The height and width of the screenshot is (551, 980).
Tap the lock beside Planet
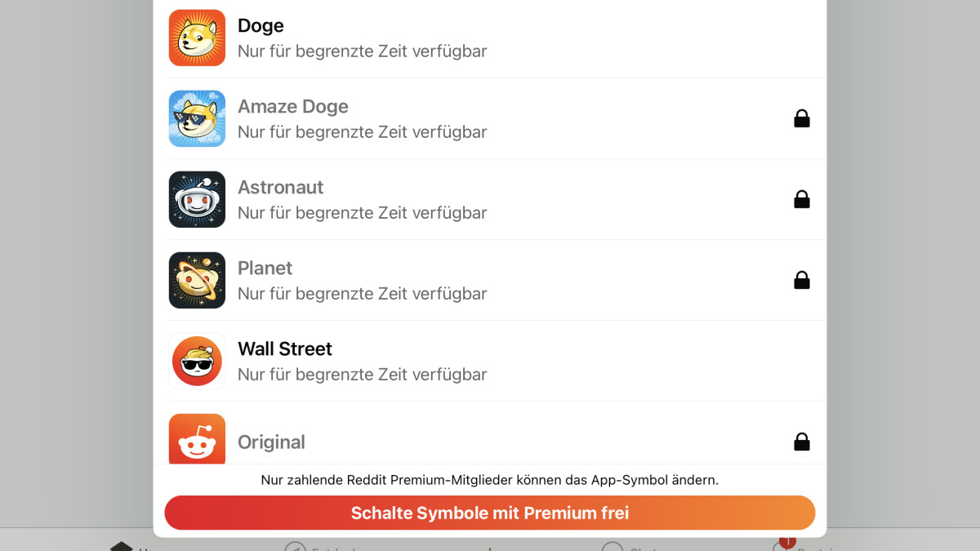[x=802, y=281]
